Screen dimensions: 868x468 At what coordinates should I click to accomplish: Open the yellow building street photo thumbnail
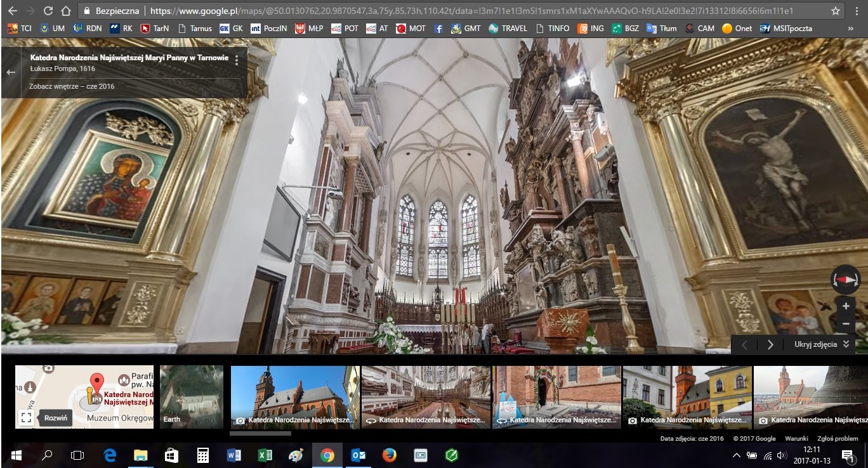687,397
